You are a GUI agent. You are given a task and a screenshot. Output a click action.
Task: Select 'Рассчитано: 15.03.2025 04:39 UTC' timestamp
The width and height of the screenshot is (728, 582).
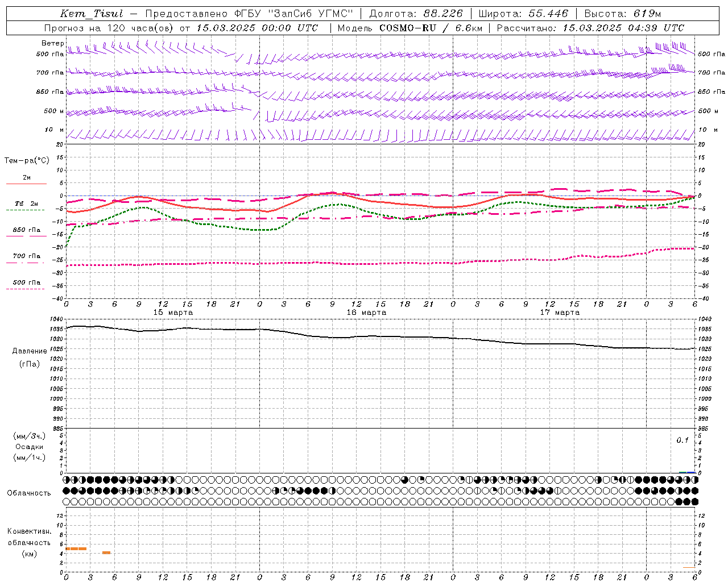point(590,28)
